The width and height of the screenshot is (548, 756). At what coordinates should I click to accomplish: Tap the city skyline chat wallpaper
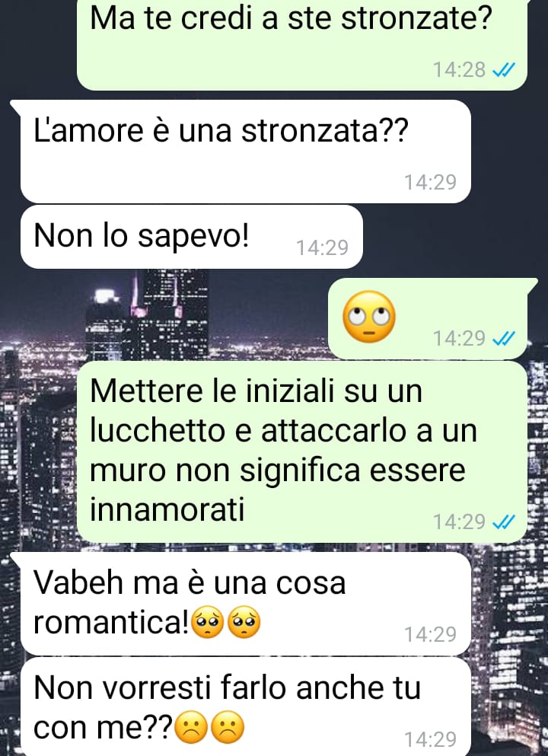point(270,314)
